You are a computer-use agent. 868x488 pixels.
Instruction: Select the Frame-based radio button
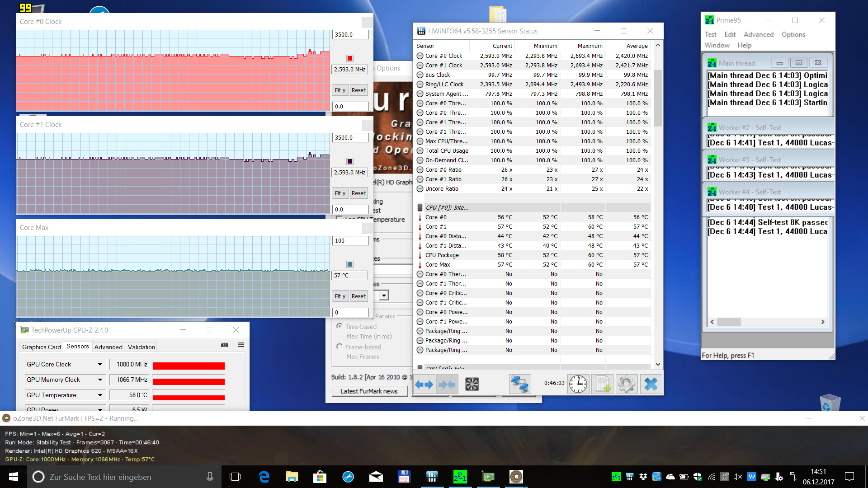340,347
